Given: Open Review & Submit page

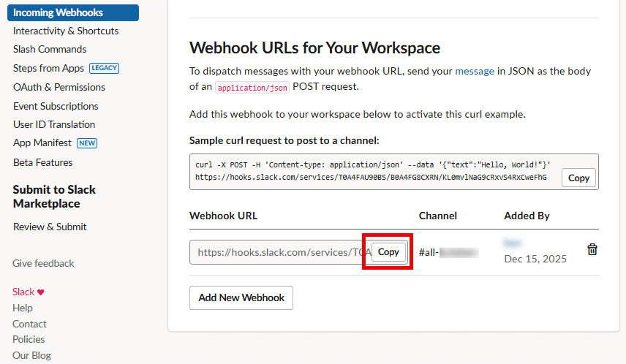Looking at the screenshot, I should (x=50, y=227).
